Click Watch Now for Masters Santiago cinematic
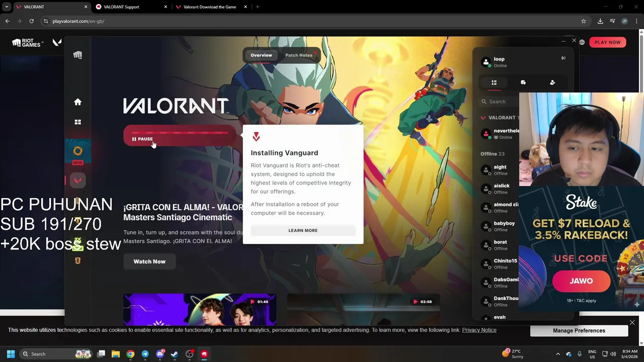The height and width of the screenshot is (362, 644). [x=149, y=261]
